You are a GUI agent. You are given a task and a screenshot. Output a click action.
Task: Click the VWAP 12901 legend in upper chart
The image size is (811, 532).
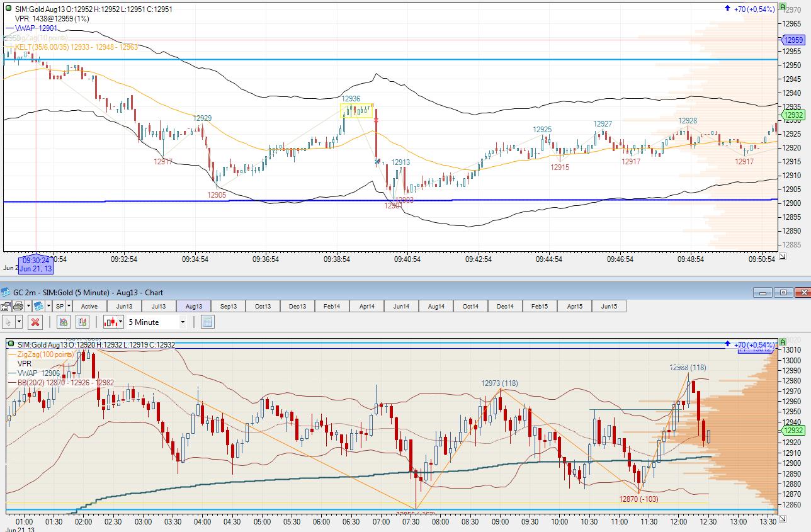[x=31, y=28]
